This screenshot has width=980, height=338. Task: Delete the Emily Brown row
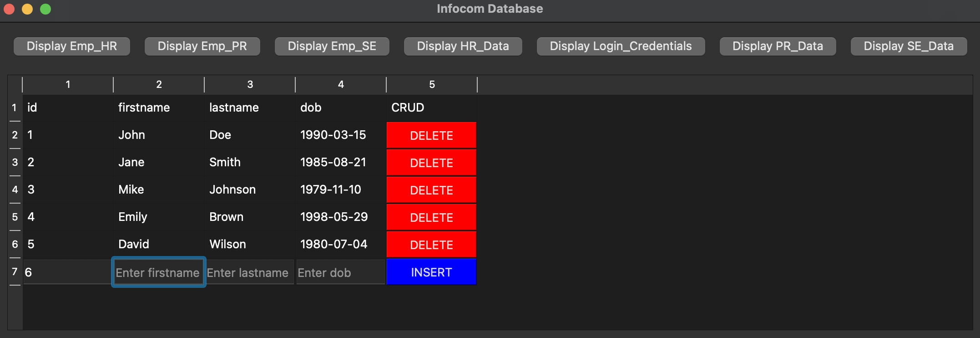[x=431, y=217]
